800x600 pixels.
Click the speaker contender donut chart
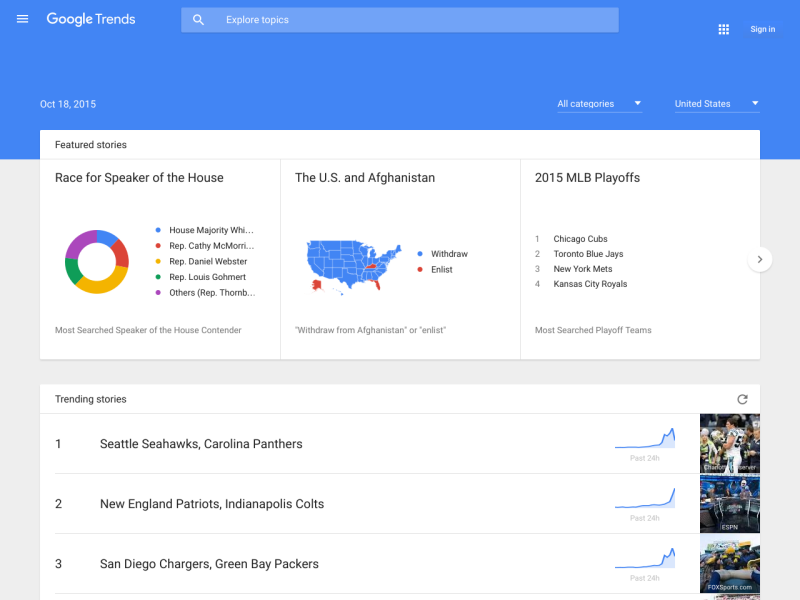coord(97,261)
